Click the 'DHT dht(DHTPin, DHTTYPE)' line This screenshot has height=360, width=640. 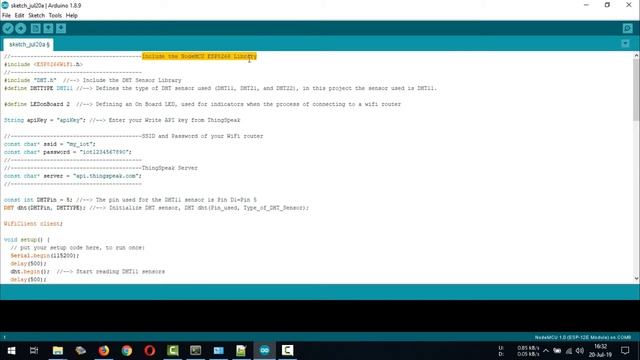pos(156,208)
